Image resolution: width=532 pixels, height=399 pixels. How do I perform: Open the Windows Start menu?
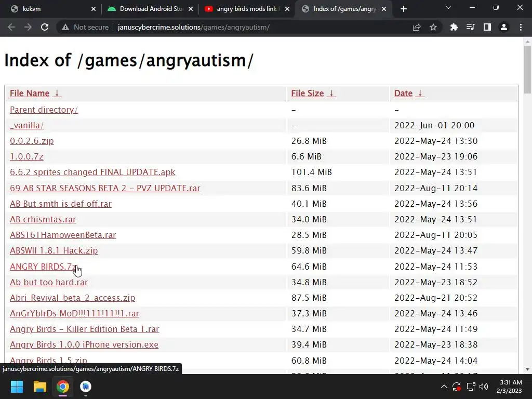pos(17,387)
